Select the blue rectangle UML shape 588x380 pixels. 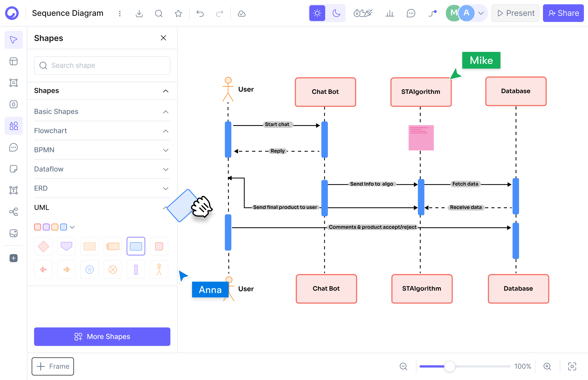click(136, 246)
